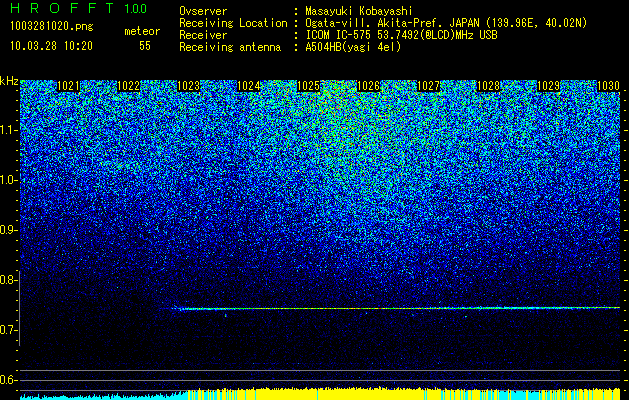Click the 0.7 frequency axis label
The height and width of the screenshot is (400, 629).
(x=7, y=330)
